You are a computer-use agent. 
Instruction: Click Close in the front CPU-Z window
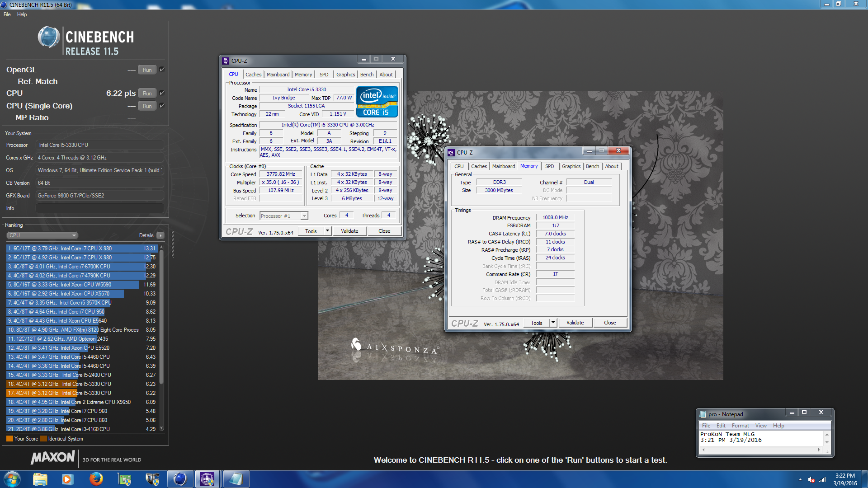tap(384, 231)
